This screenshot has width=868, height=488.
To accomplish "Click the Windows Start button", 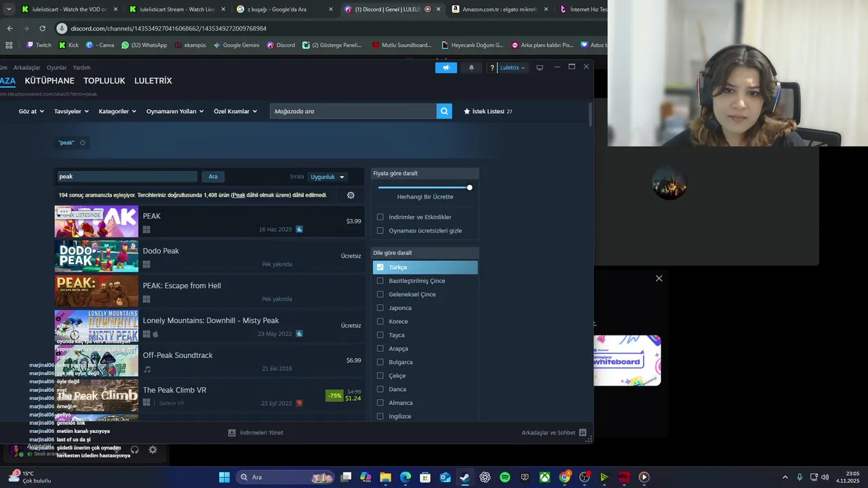I will click(x=224, y=477).
